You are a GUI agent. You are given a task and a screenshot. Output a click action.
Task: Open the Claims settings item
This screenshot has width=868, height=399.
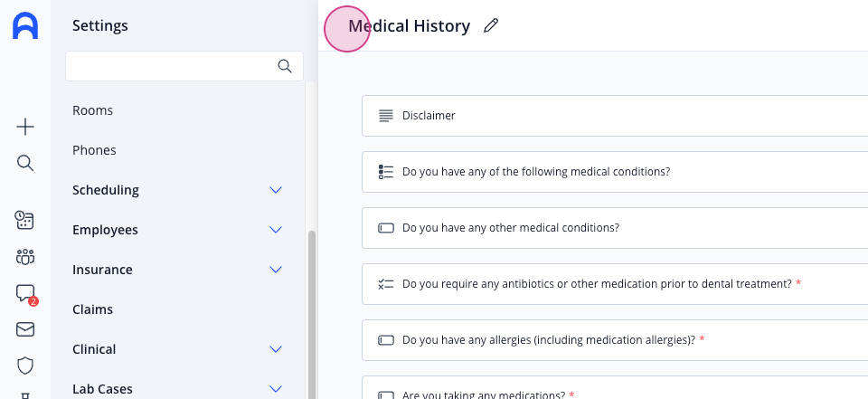coord(92,309)
